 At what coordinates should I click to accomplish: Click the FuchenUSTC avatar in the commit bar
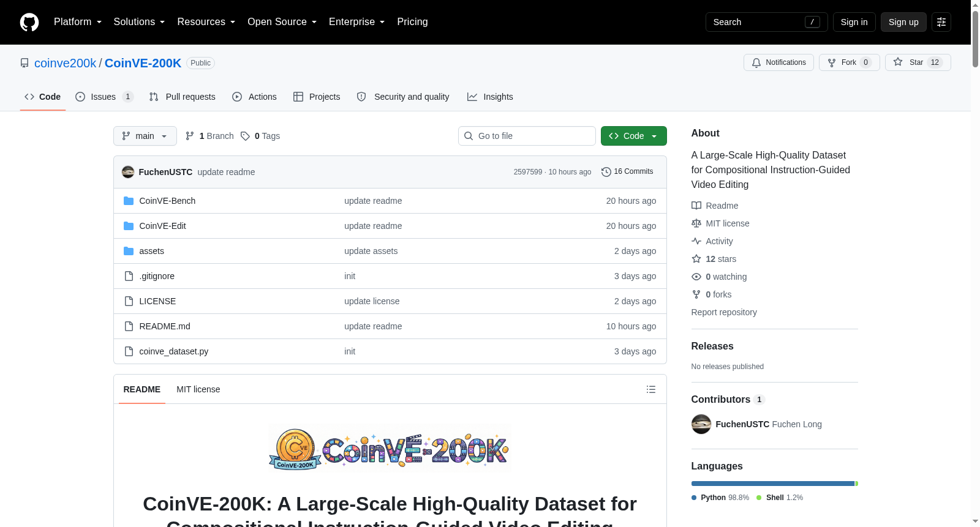tap(128, 172)
